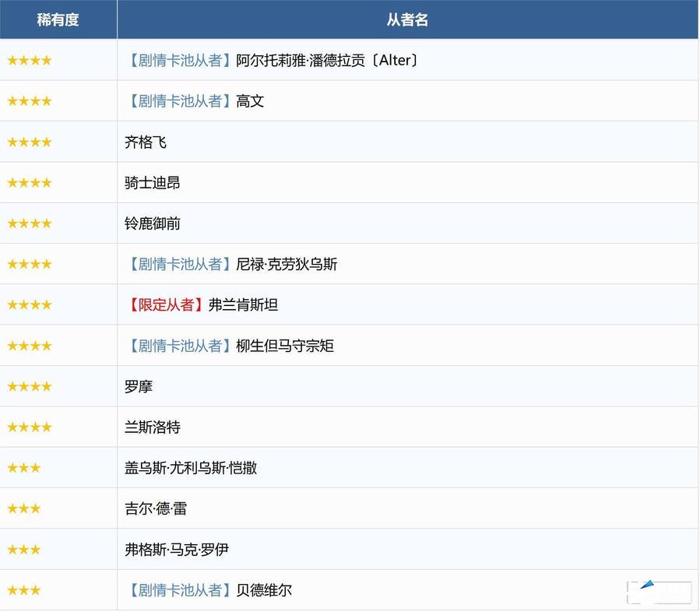This screenshot has width=700, height=612.
Task: Select 尼禄·克劳狄乌斯 in the list
Action: (287, 265)
